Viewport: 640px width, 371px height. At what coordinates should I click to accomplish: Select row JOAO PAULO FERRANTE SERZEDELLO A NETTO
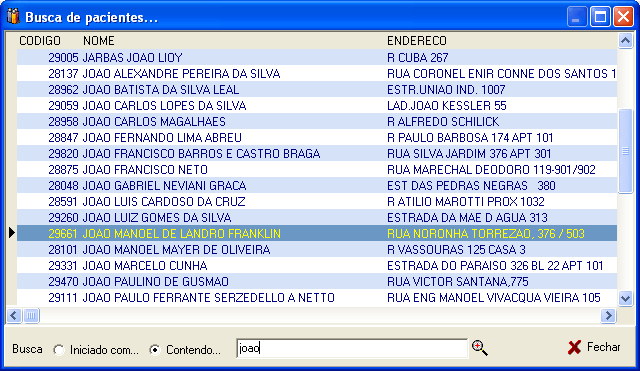click(x=317, y=298)
